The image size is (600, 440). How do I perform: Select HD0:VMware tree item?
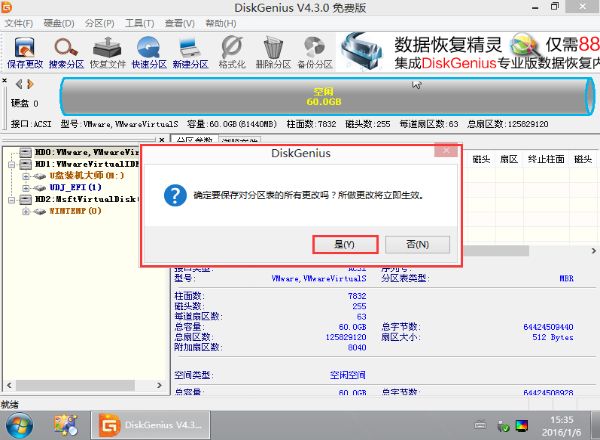tap(87, 153)
